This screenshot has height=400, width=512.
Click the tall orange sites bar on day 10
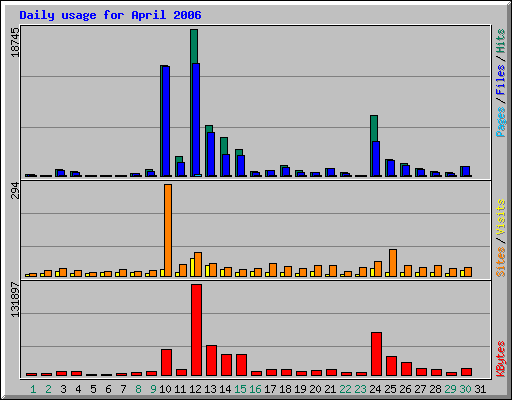[168, 230]
